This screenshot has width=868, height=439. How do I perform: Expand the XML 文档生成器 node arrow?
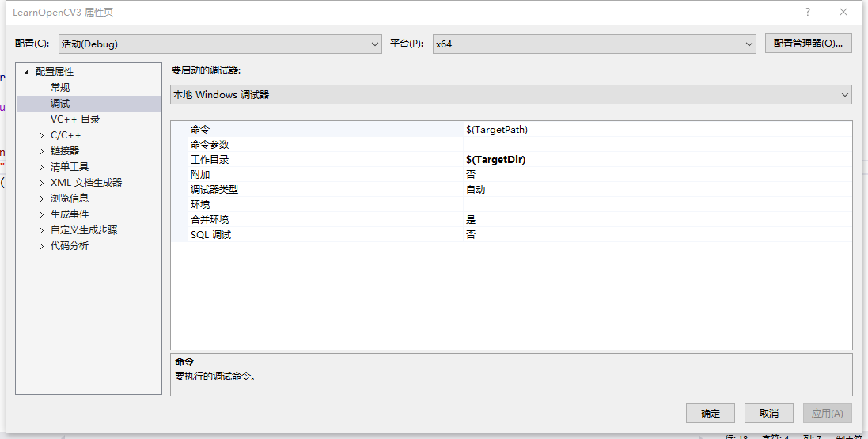coord(41,183)
